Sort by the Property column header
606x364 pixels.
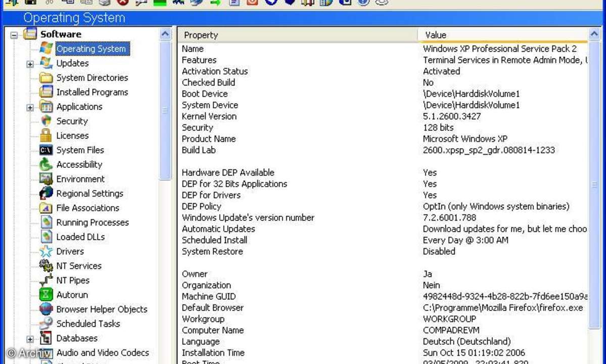(x=298, y=35)
